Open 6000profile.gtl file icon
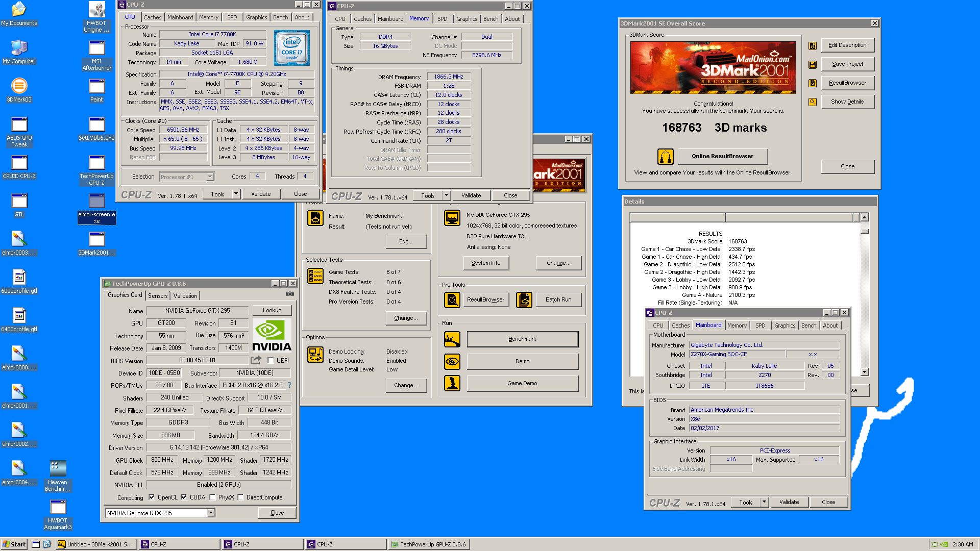Screen dimensions: 980x551 point(19,282)
